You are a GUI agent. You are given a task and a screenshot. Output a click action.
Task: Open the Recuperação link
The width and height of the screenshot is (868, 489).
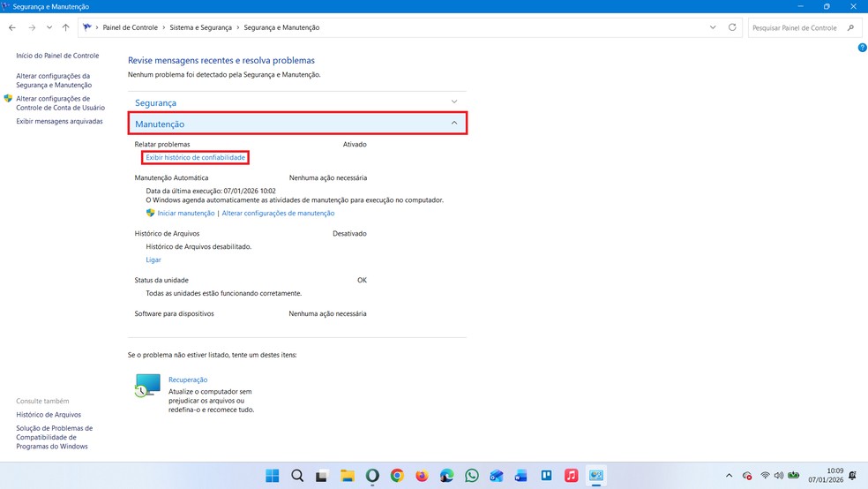(188, 380)
